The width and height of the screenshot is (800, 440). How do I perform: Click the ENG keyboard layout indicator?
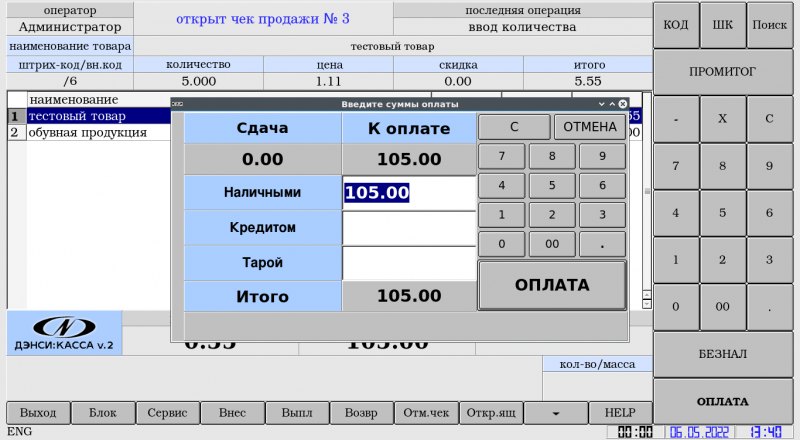pos(19,432)
